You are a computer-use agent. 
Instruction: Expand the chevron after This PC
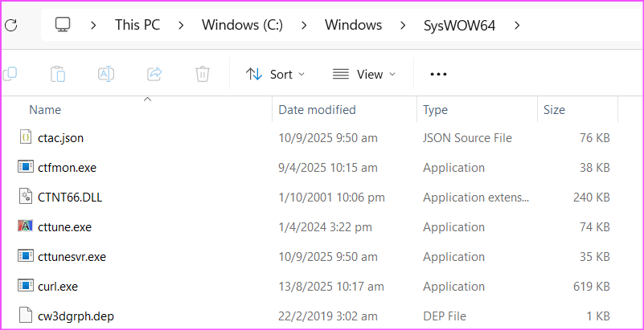coord(181,26)
